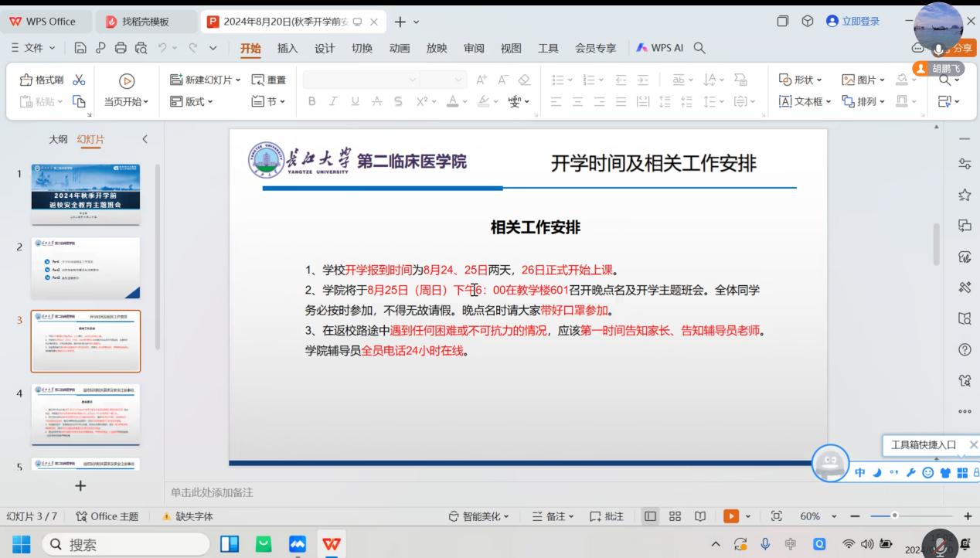
Task: Click the WPS AI button
Action: [659, 48]
